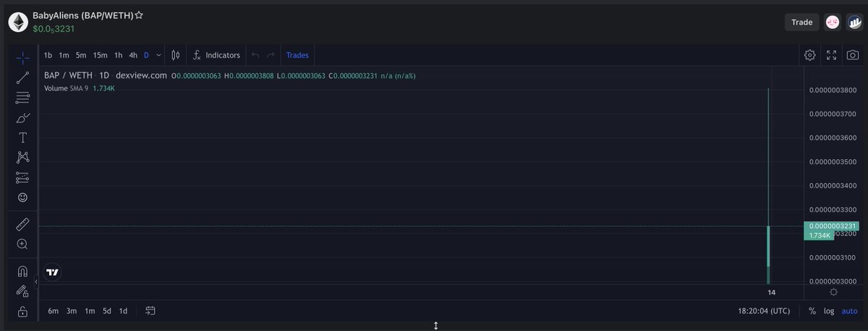The image size is (868, 331).
Task: Open the chart patterns tool
Action: (22, 157)
